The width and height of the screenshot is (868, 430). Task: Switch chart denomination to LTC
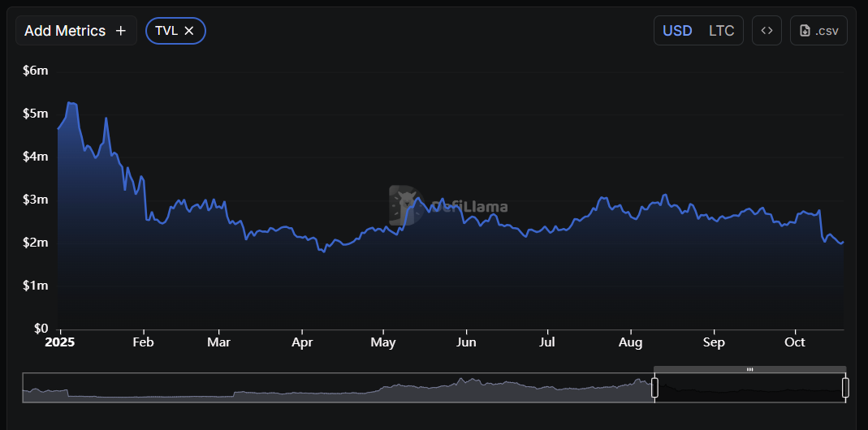[721, 31]
